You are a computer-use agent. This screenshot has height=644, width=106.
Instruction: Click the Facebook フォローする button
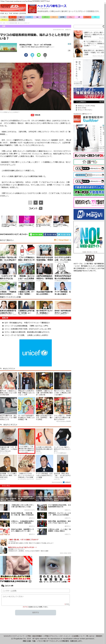click(x=50, y=234)
